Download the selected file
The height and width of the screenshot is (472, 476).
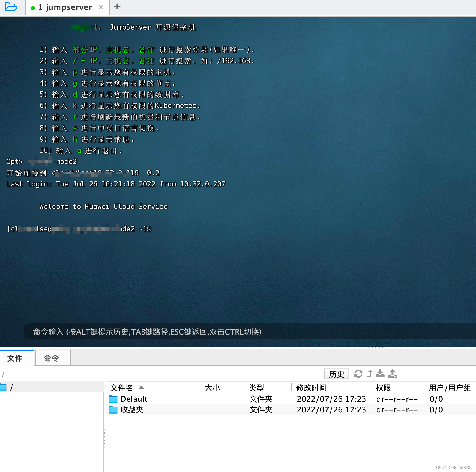click(x=380, y=373)
